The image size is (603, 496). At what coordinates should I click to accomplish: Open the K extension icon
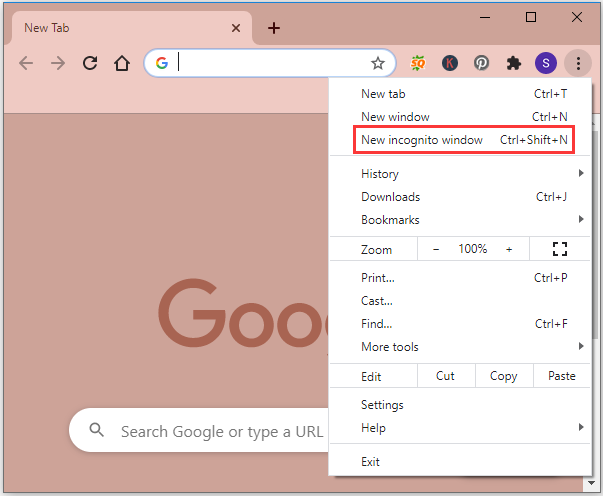coord(450,63)
